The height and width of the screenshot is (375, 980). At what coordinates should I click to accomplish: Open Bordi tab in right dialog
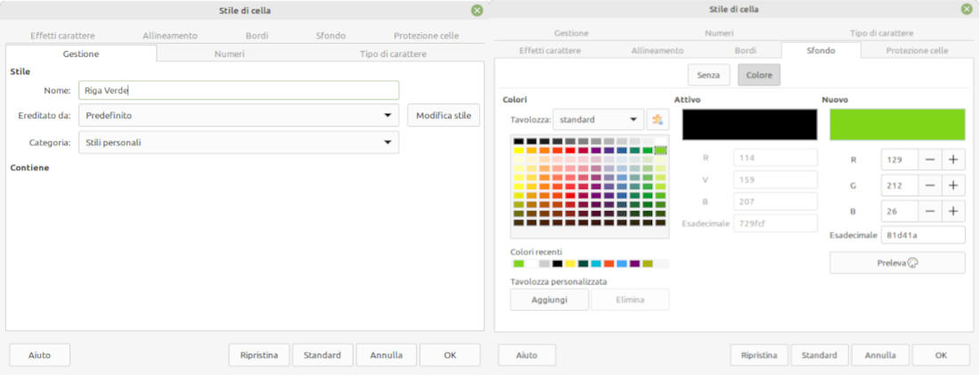[745, 51]
